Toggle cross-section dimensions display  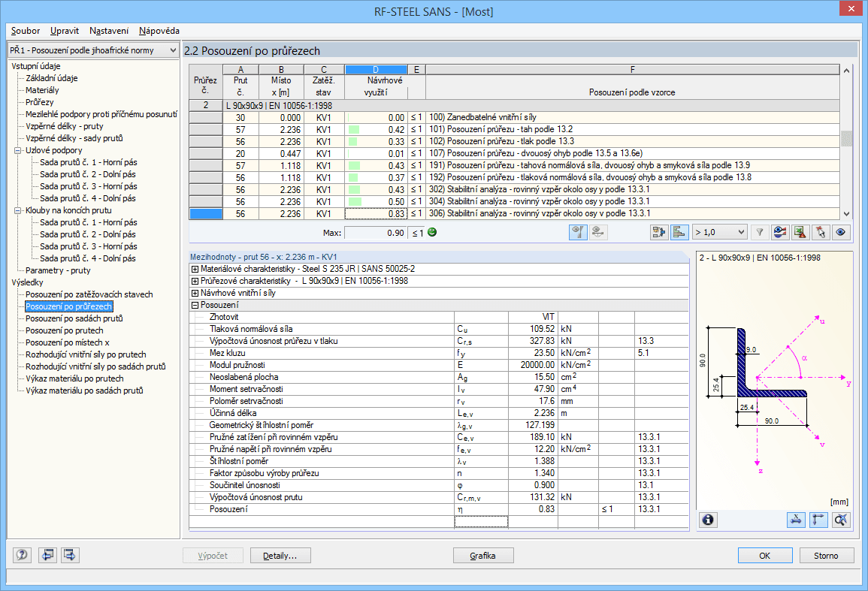coord(796,520)
